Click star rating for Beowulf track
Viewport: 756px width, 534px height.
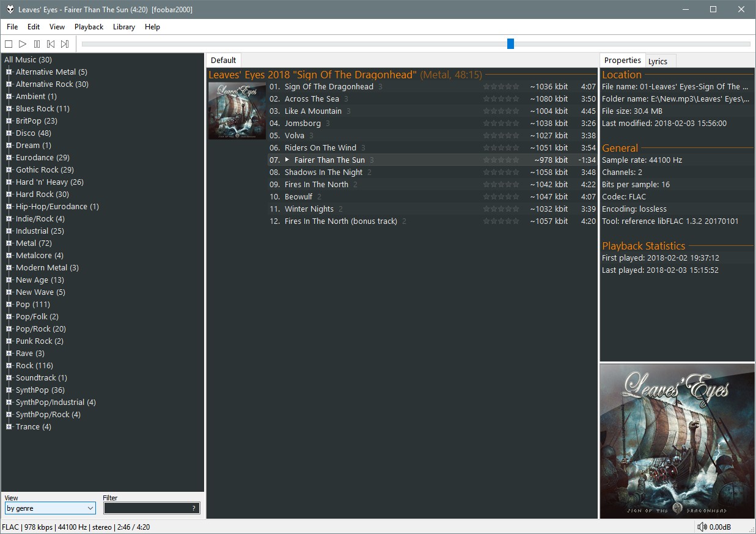pos(501,197)
